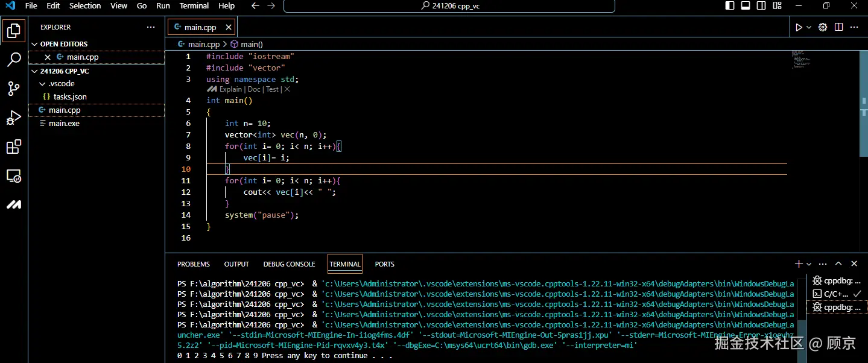Click line number 12 in the gutter

tap(186, 192)
